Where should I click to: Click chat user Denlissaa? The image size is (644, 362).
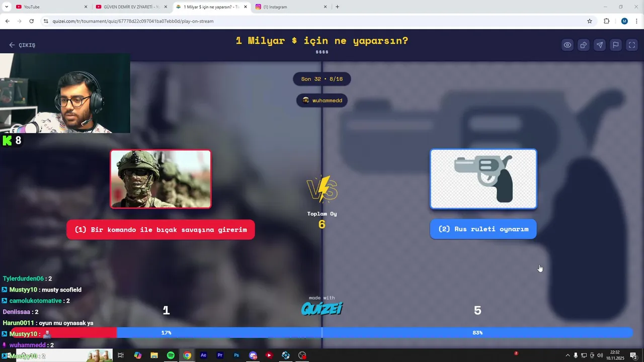(17, 312)
